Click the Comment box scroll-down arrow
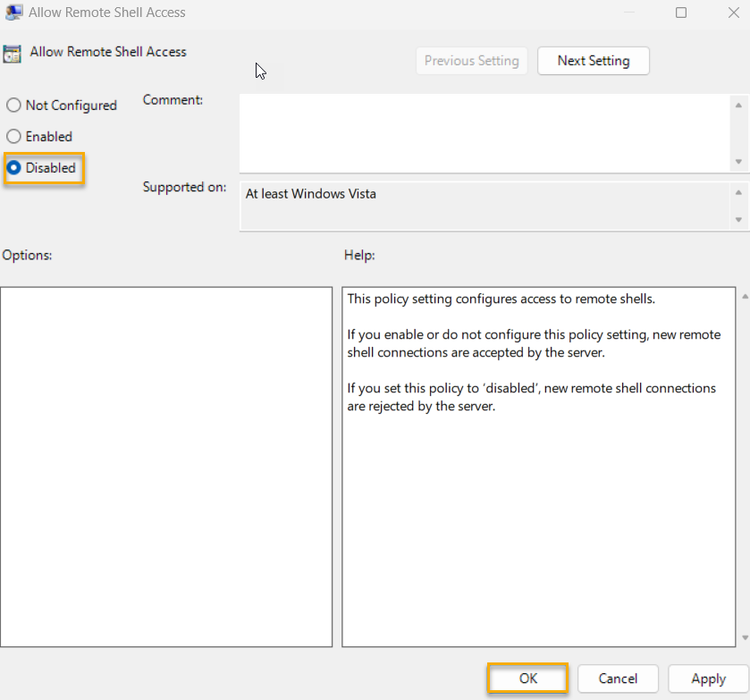Screen dimensions: 750x700 coord(739,164)
